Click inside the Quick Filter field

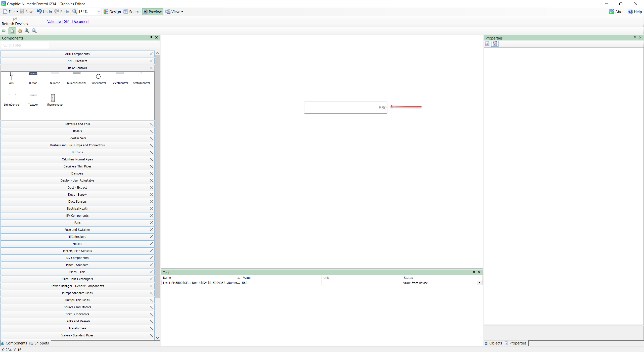pyautogui.click(x=25, y=45)
